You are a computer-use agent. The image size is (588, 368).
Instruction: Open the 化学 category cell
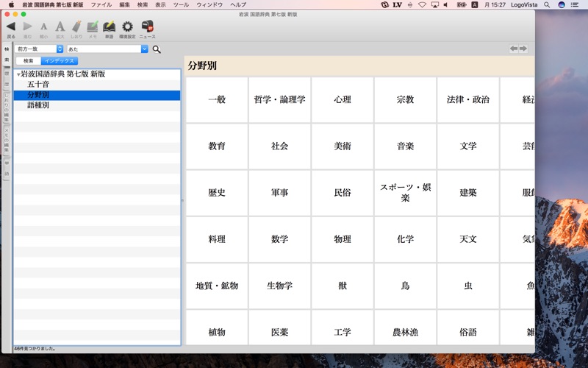(406, 239)
